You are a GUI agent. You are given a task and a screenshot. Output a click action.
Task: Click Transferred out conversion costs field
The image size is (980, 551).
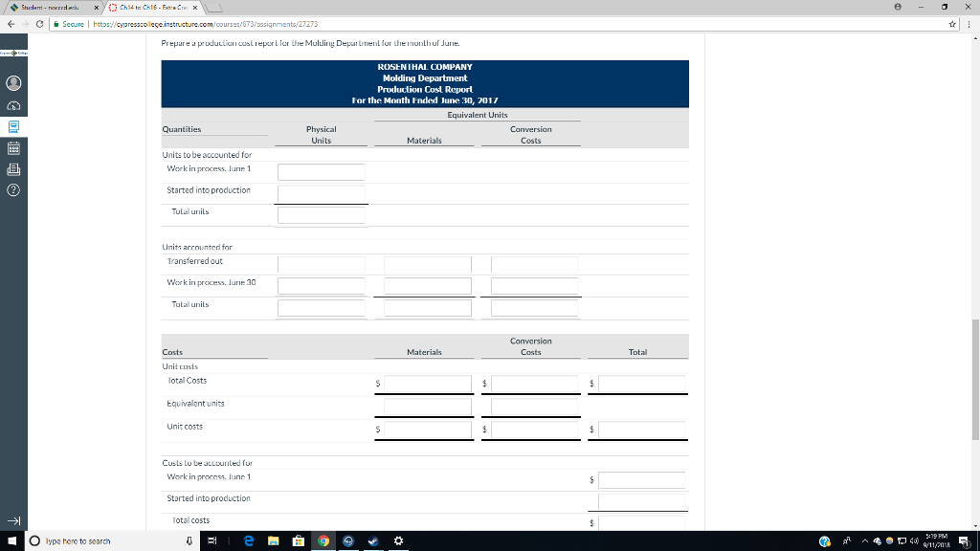[534, 264]
